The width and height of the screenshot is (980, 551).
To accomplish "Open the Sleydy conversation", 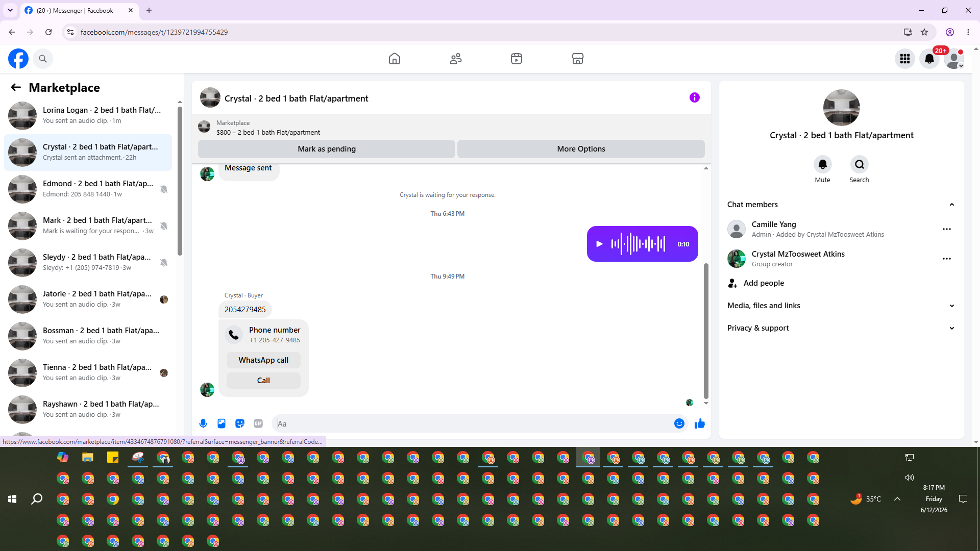I will 88,262.
